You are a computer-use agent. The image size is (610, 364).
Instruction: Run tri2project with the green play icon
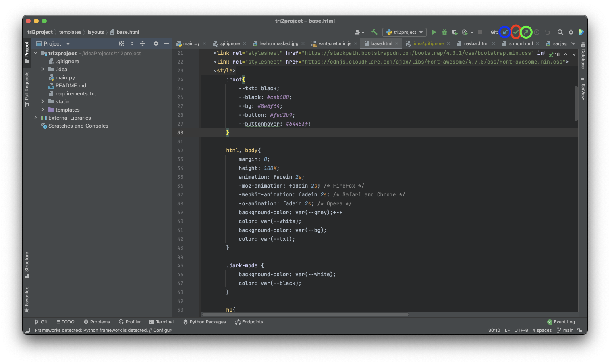click(x=434, y=32)
